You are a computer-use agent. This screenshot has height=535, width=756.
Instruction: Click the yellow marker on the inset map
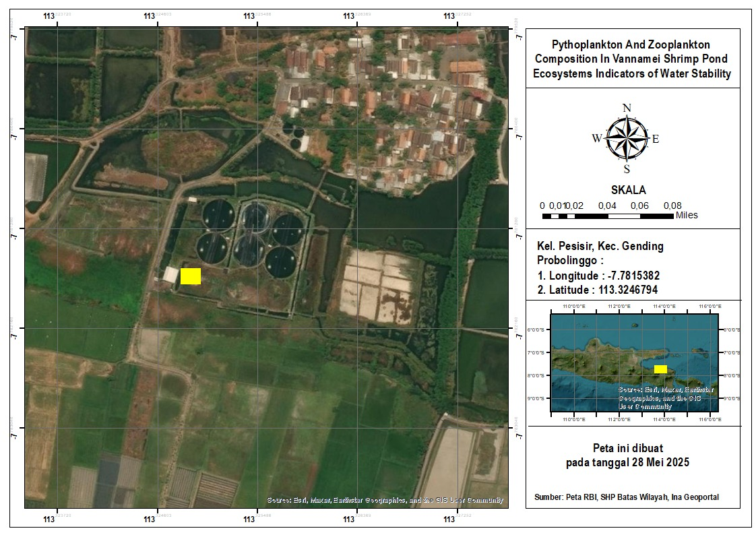(660, 369)
